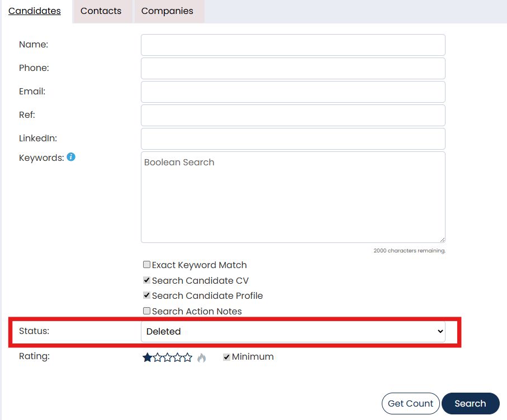Click the Search button
The width and height of the screenshot is (507, 420).
pyautogui.click(x=470, y=403)
